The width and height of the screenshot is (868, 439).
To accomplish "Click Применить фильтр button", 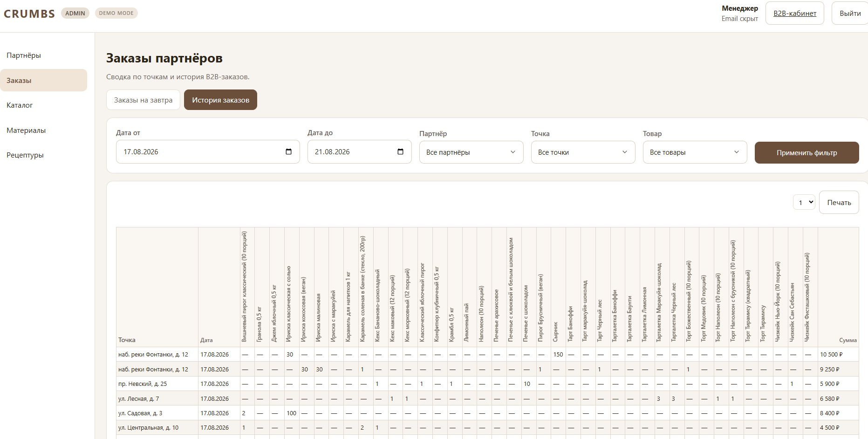I will coord(806,153).
